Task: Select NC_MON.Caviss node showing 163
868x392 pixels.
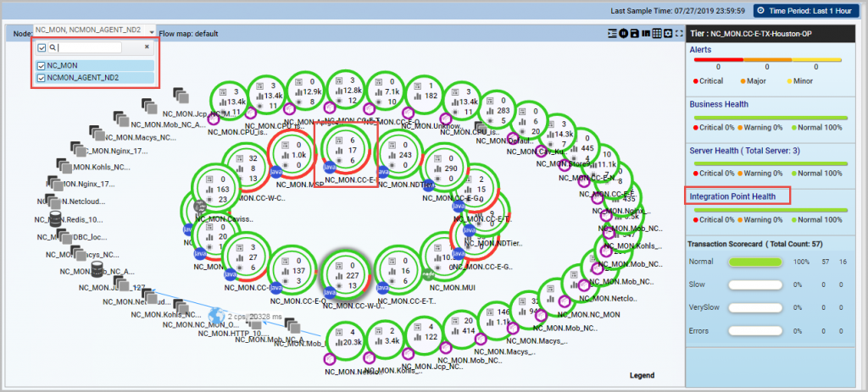Action: coord(216,189)
